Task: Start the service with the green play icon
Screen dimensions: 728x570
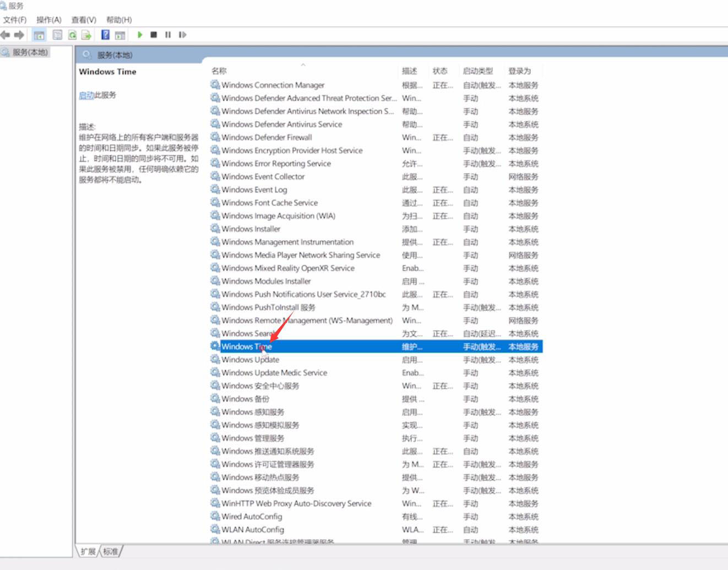Action: tap(140, 35)
